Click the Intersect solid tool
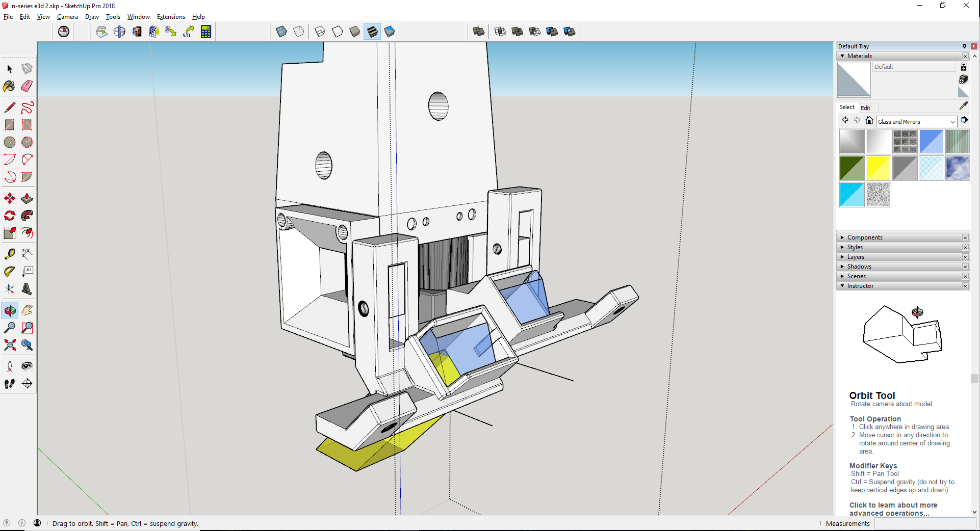 point(500,32)
